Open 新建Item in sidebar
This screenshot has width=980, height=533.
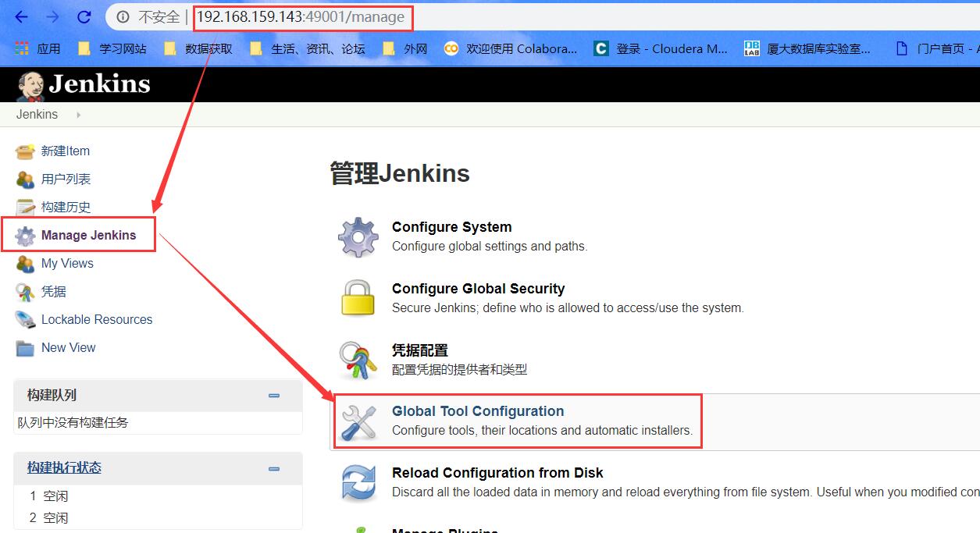(x=66, y=151)
